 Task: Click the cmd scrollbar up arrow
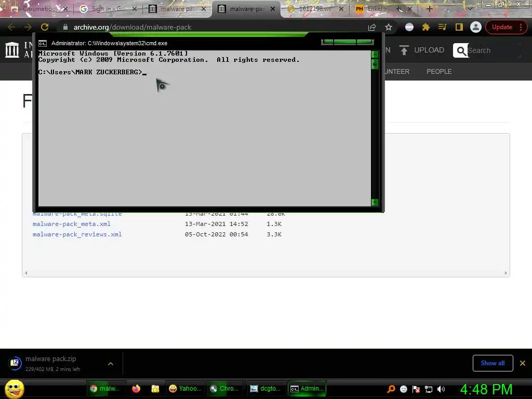point(375,54)
